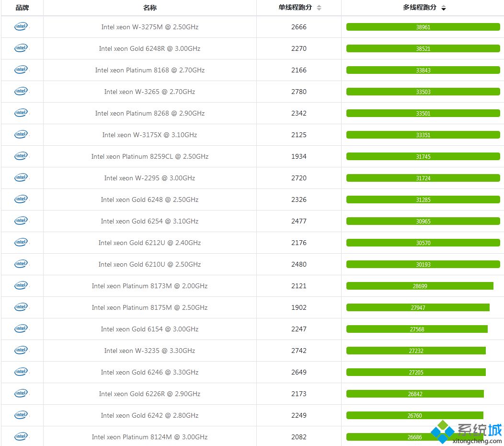Click Intel logo beside xeon W-2295
The width and height of the screenshot is (504, 446).
coord(21,177)
